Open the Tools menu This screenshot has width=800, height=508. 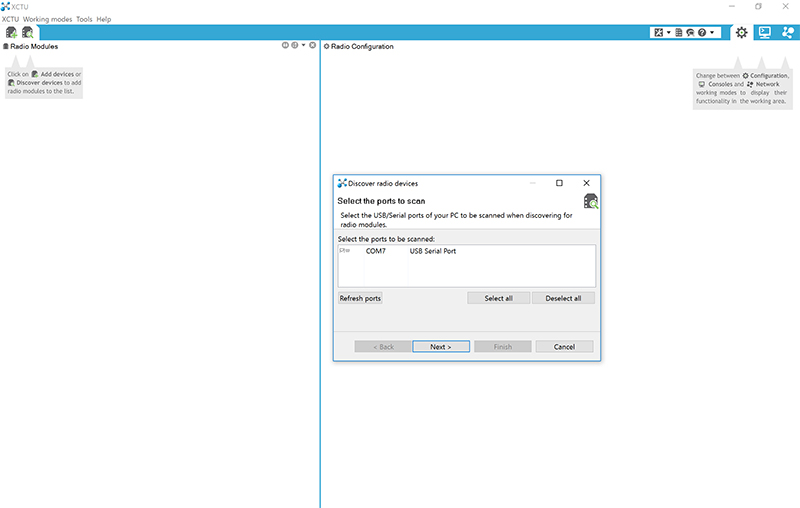84,19
